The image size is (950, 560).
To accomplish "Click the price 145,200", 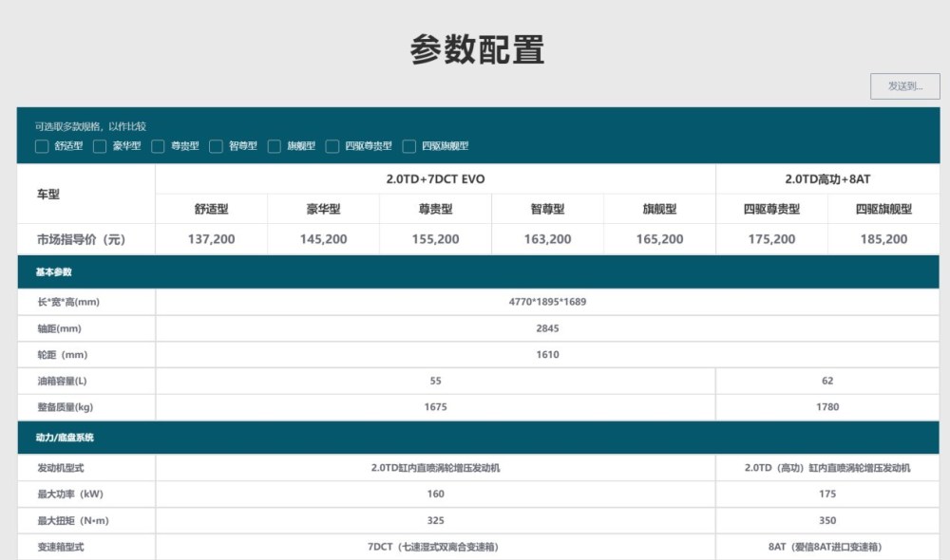I will click(324, 239).
